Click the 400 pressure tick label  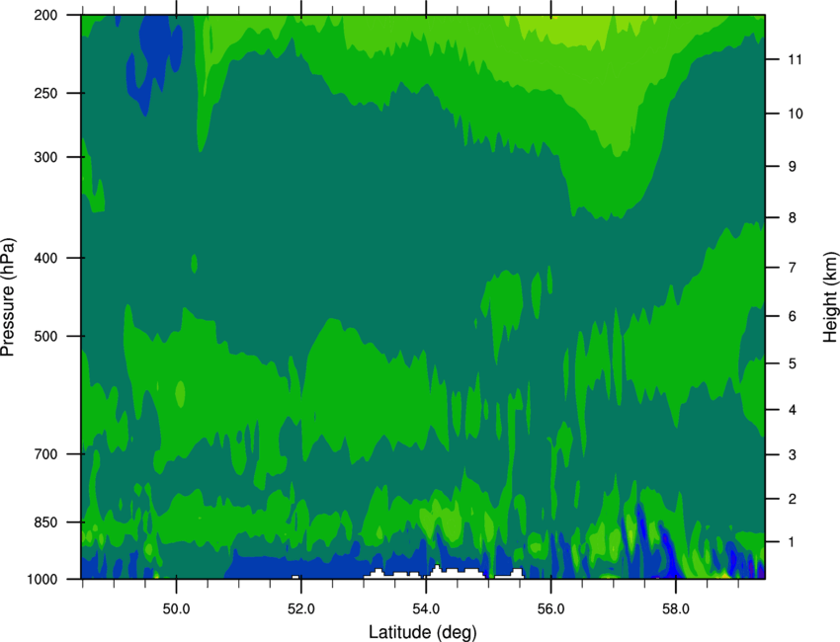pyautogui.click(x=45, y=258)
